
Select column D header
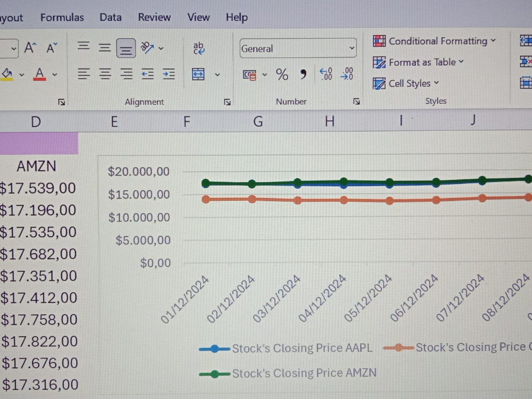point(36,121)
